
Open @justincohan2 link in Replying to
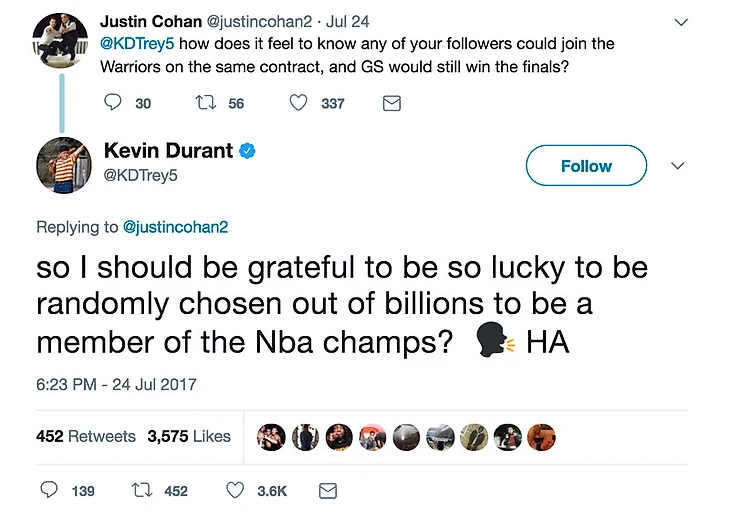coord(175,227)
